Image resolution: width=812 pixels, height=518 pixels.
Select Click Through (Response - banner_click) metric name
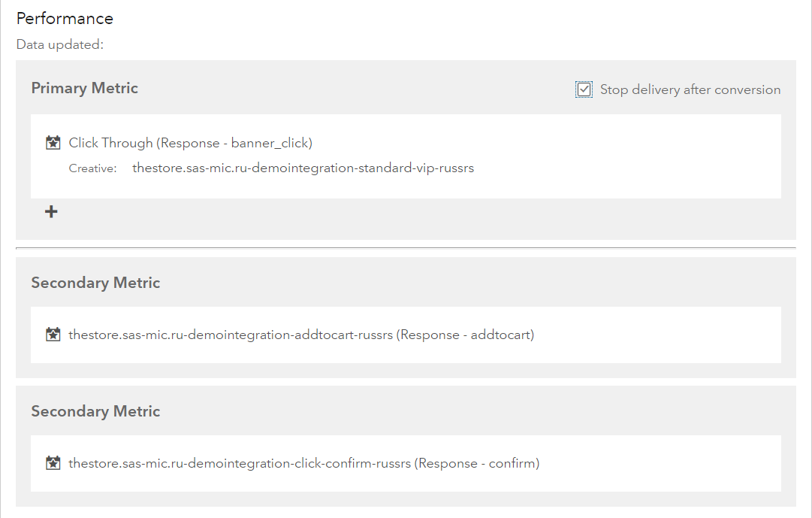tap(191, 143)
